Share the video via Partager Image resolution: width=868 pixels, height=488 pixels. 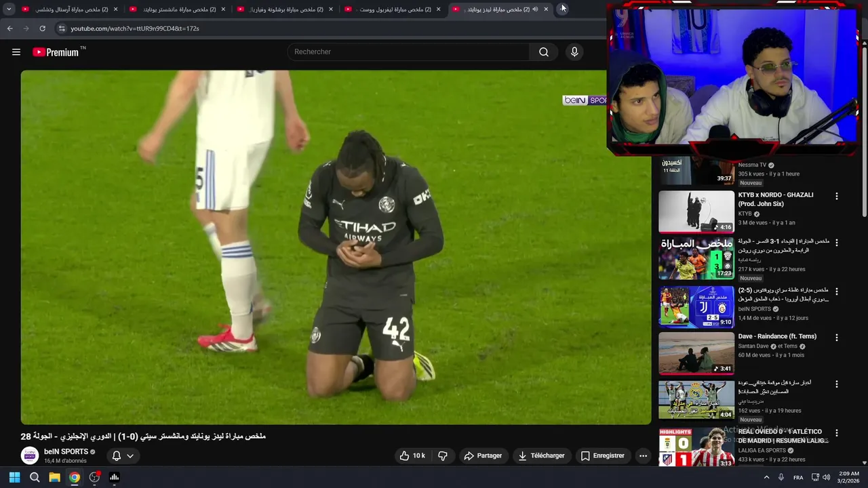(483, 455)
